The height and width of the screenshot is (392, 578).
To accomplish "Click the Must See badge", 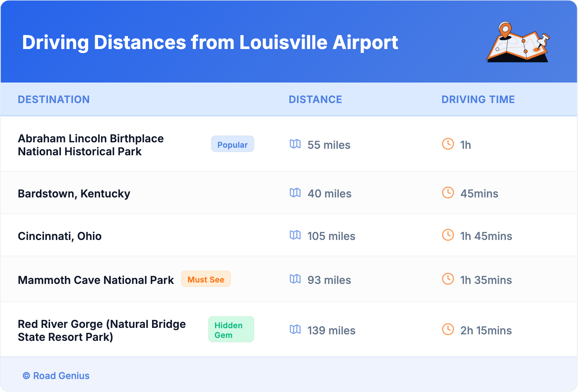I will tap(206, 279).
